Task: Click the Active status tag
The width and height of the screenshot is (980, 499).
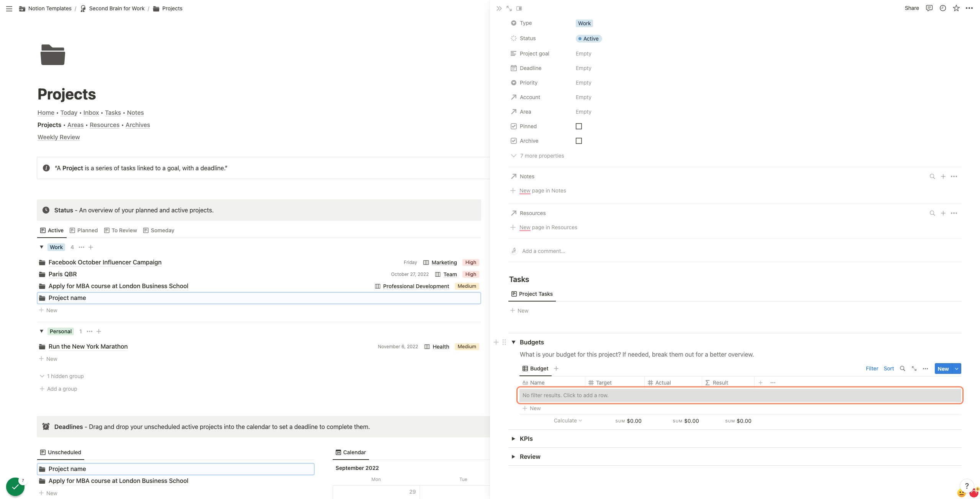Action: [x=589, y=39]
